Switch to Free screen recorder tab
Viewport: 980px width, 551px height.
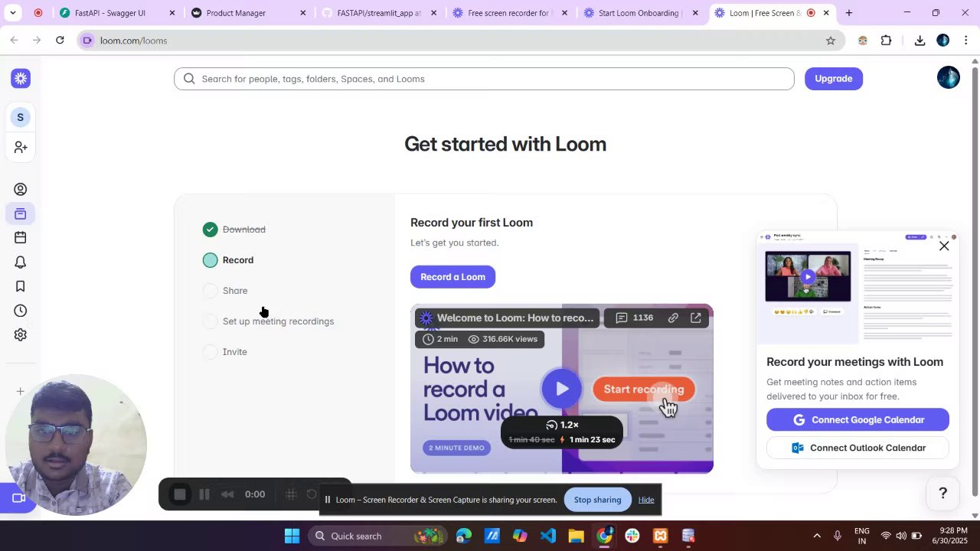[511, 13]
